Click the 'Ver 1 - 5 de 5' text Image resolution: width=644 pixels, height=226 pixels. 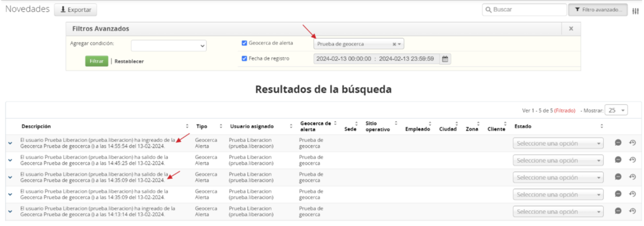pyautogui.click(x=537, y=110)
